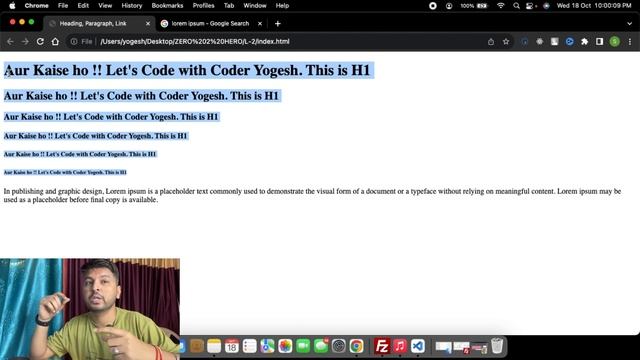Open the File menu
The width and height of the screenshot is (640, 360).
coord(63,6)
